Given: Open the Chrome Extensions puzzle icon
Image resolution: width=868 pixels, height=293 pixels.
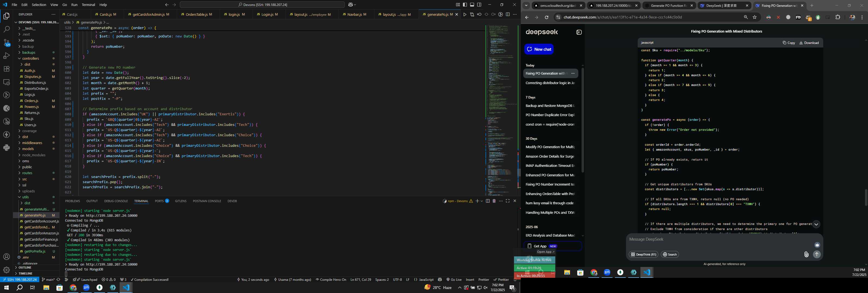Looking at the screenshot, I should (x=838, y=17).
